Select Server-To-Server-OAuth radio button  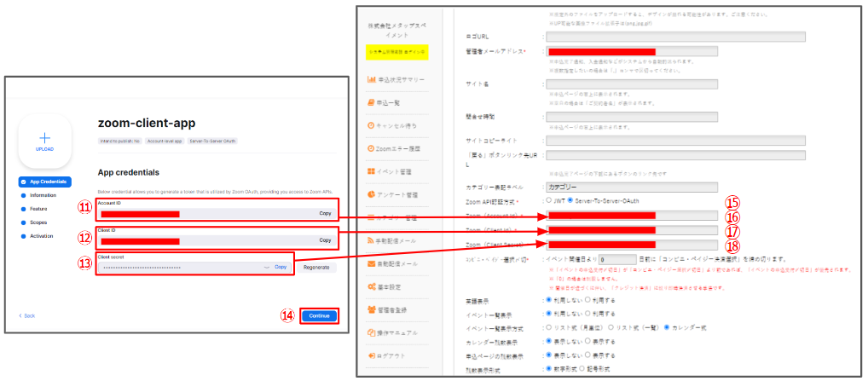pos(570,201)
